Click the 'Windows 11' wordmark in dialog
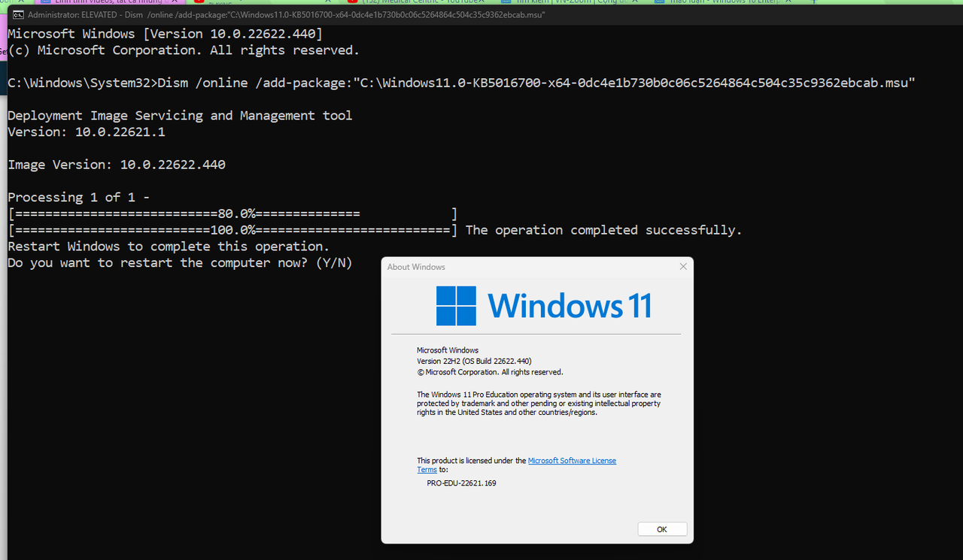The width and height of the screenshot is (963, 560). click(570, 306)
